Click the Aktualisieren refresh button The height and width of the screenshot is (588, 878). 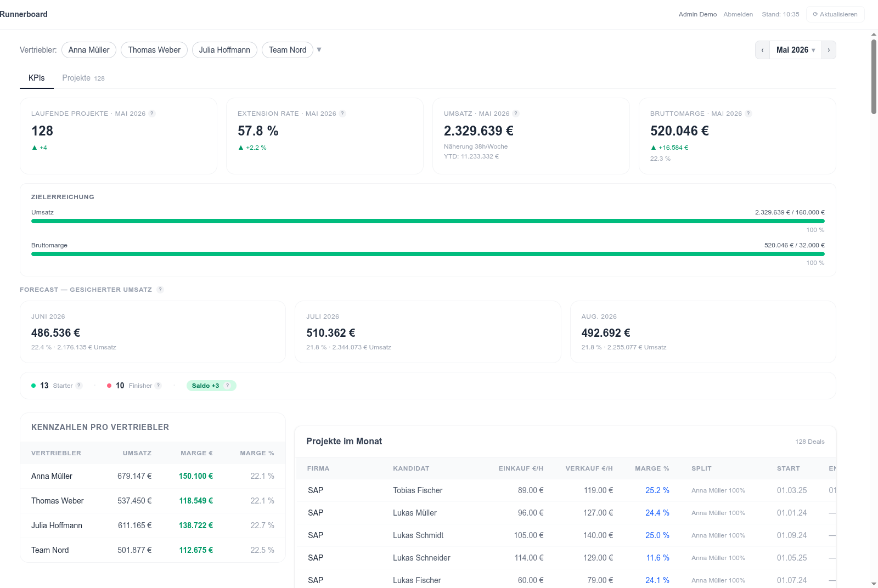click(x=835, y=14)
